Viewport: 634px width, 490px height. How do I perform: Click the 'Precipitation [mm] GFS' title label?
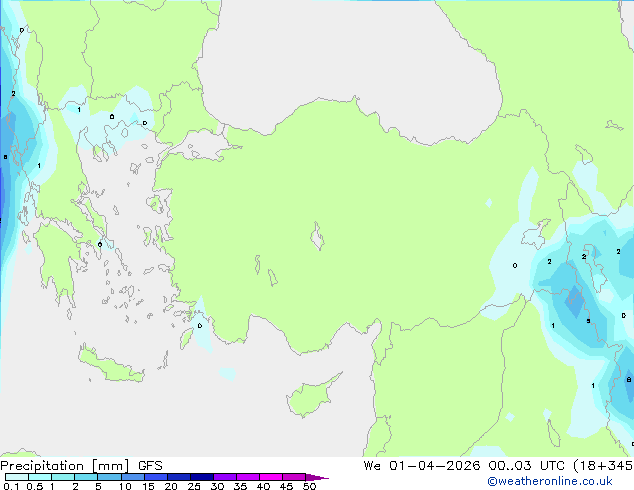81,466
